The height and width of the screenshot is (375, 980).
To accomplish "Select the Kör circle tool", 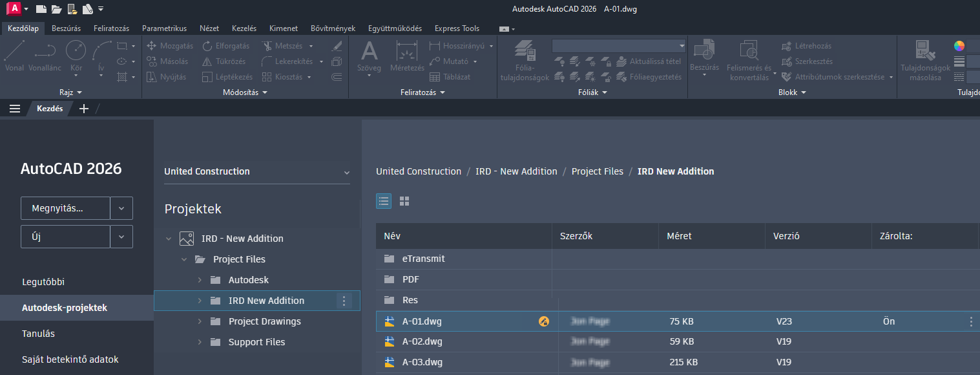I will coord(76,56).
